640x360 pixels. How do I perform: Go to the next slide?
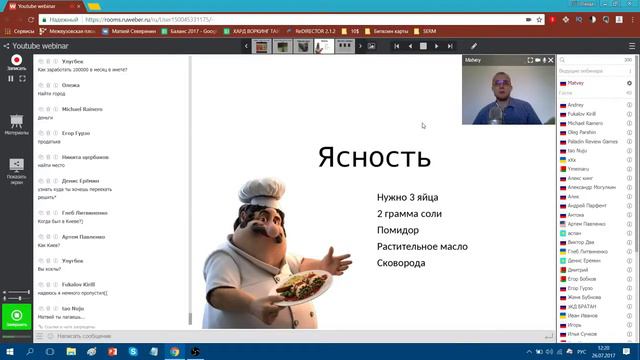[x=436, y=46]
